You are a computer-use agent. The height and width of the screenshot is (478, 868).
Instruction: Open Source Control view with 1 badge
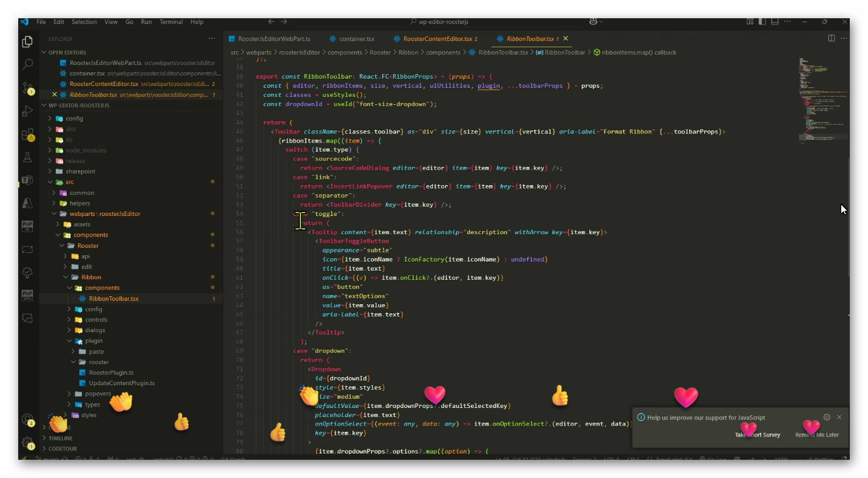pyautogui.click(x=27, y=88)
